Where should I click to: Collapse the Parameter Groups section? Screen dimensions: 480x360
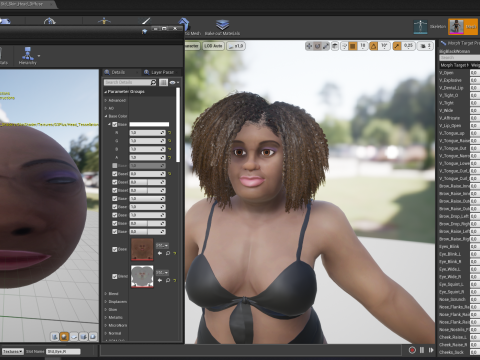[x=106, y=91]
